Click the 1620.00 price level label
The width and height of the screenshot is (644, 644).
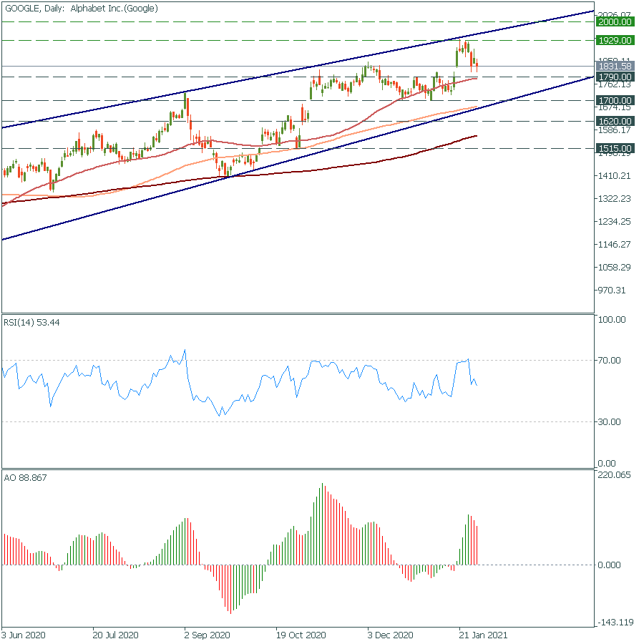[x=615, y=122]
